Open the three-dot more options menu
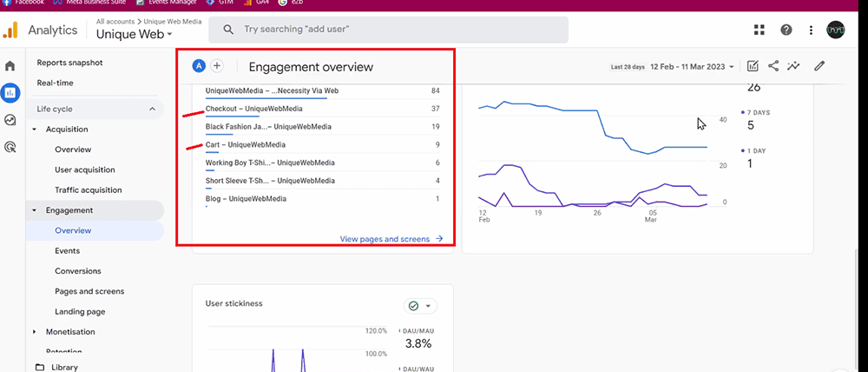This screenshot has height=372, width=868. (811, 30)
